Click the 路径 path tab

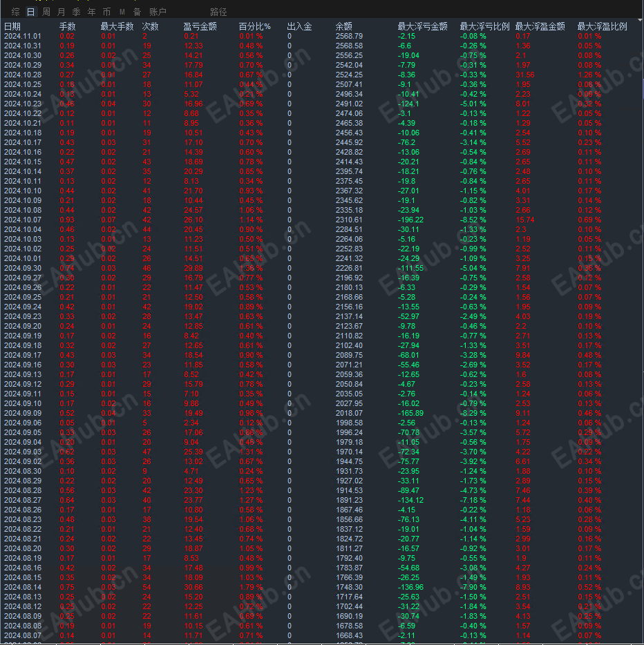click(x=218, y=12)
